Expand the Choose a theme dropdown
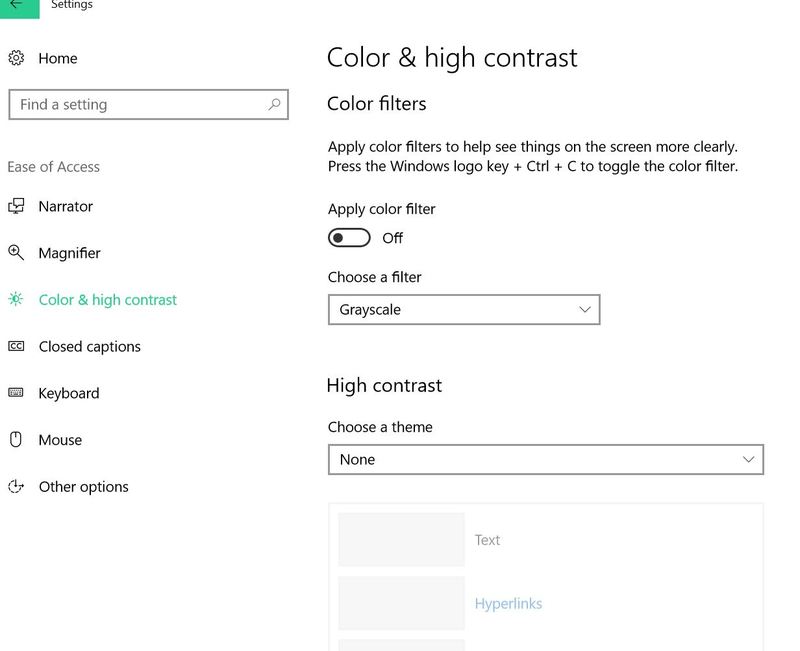 [x=545, y=459]
